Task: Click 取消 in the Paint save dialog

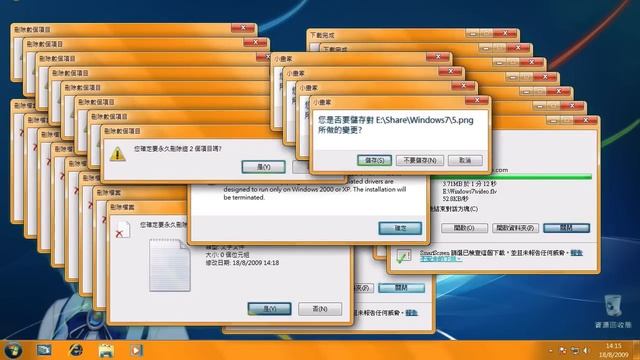Action: click(465, 160)
